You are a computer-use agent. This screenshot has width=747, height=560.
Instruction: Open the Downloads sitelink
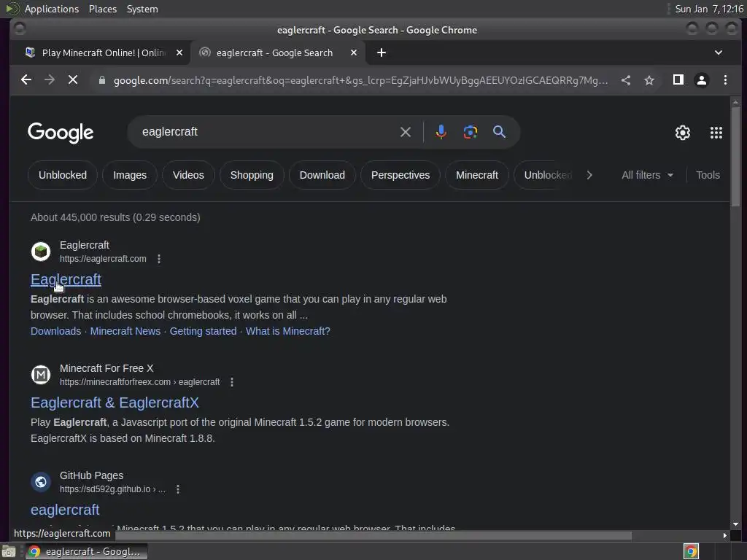click(x=55, y=331)
